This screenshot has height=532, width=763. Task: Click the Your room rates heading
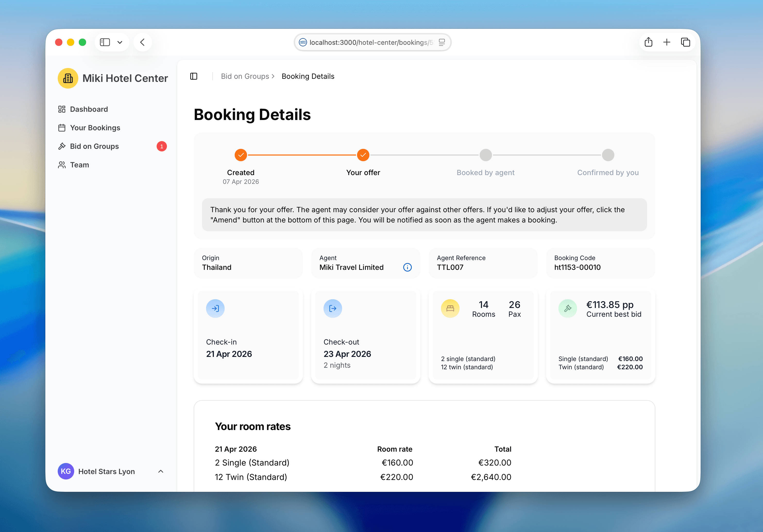[252, 426]
